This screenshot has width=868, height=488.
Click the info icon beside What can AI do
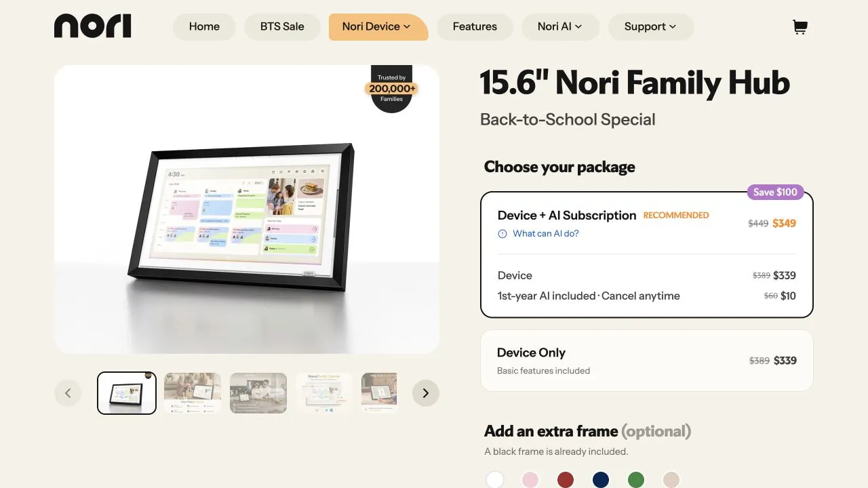click(502, 234)
